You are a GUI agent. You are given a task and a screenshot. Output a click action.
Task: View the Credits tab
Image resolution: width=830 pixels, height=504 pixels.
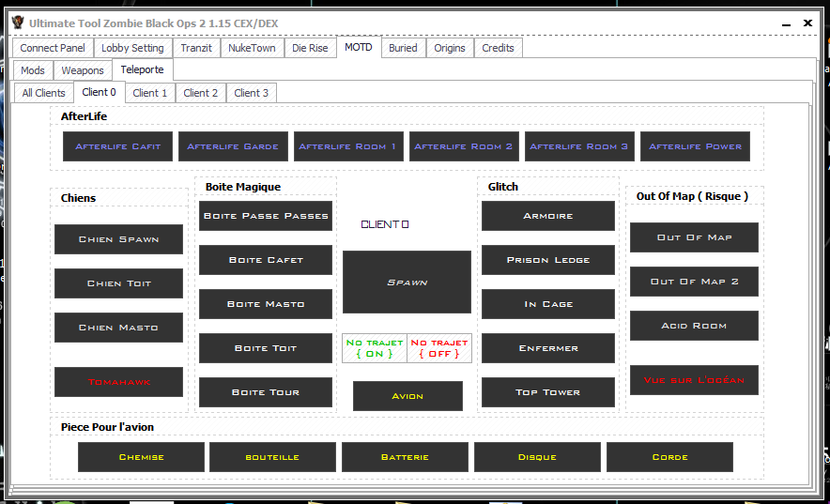[x=498, y=48]
